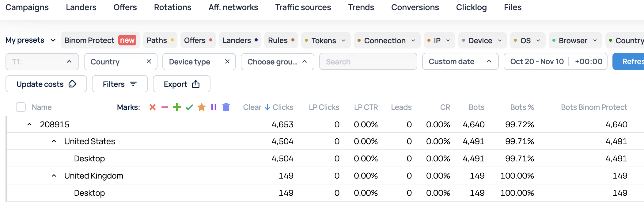Screen dimensions: 644x216
Task: Click the green plus mark icon
Action: click(x=177, y=107)
